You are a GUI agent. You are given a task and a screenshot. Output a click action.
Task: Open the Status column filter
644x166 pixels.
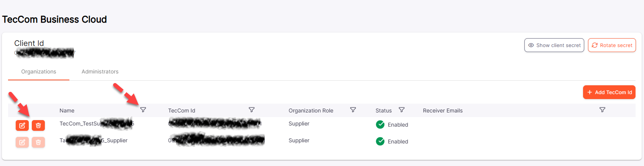coord(401,110)
